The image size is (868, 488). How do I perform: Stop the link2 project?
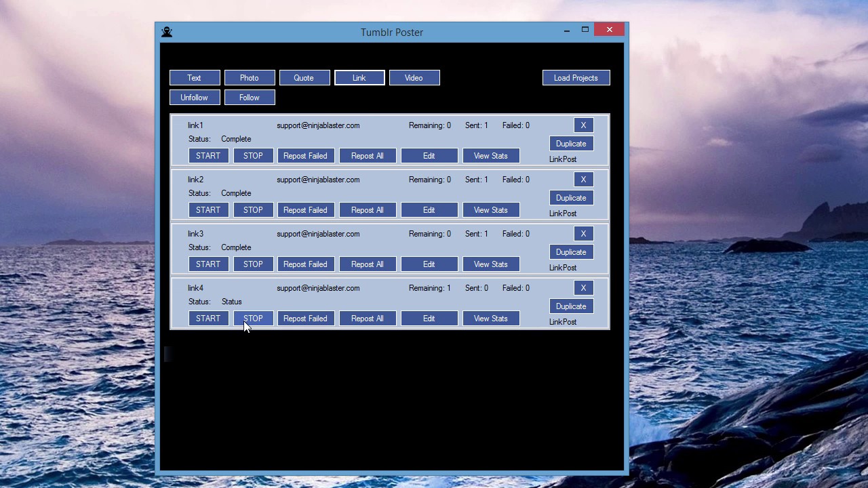coord(253,210)
